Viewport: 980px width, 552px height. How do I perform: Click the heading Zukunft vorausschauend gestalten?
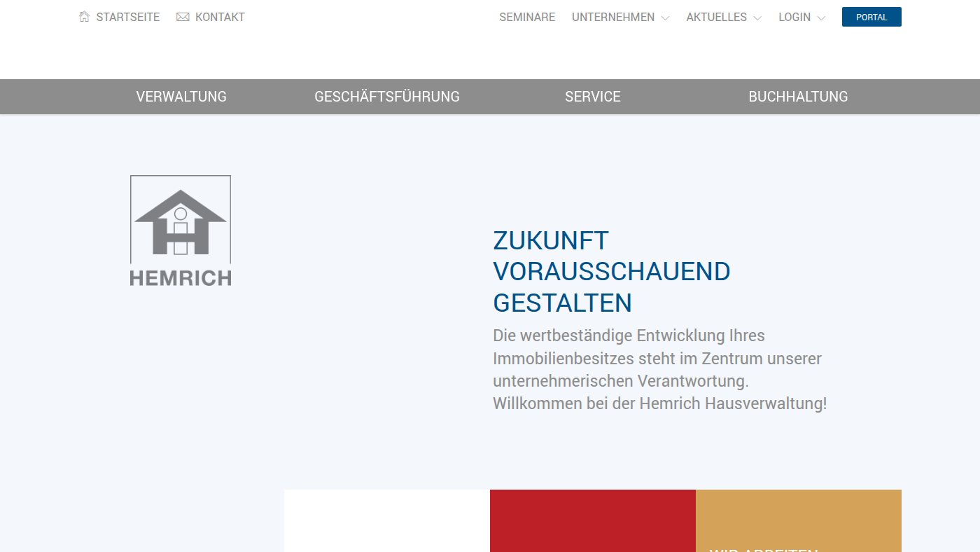tap(612, 272)
